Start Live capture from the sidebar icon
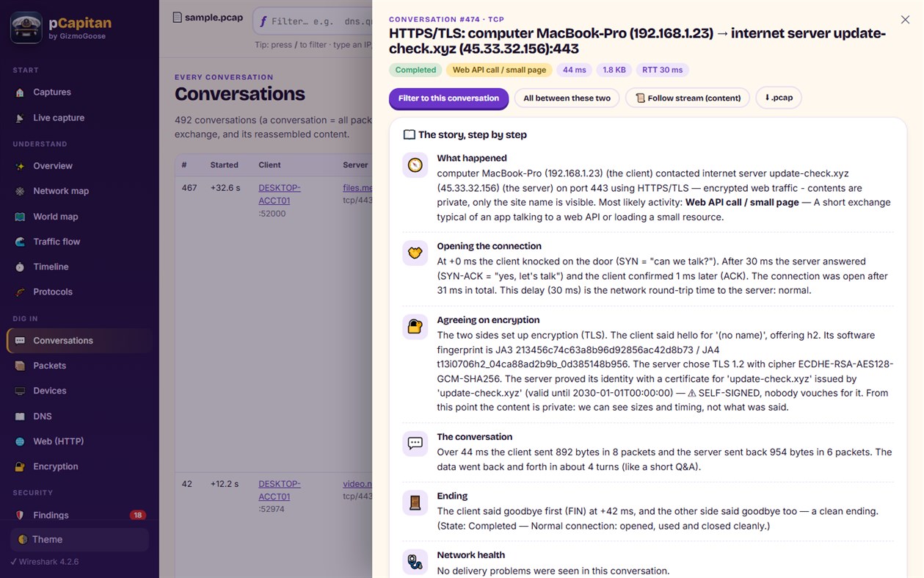The height and width of the screenshot is (578, 924). click(20, 118)
